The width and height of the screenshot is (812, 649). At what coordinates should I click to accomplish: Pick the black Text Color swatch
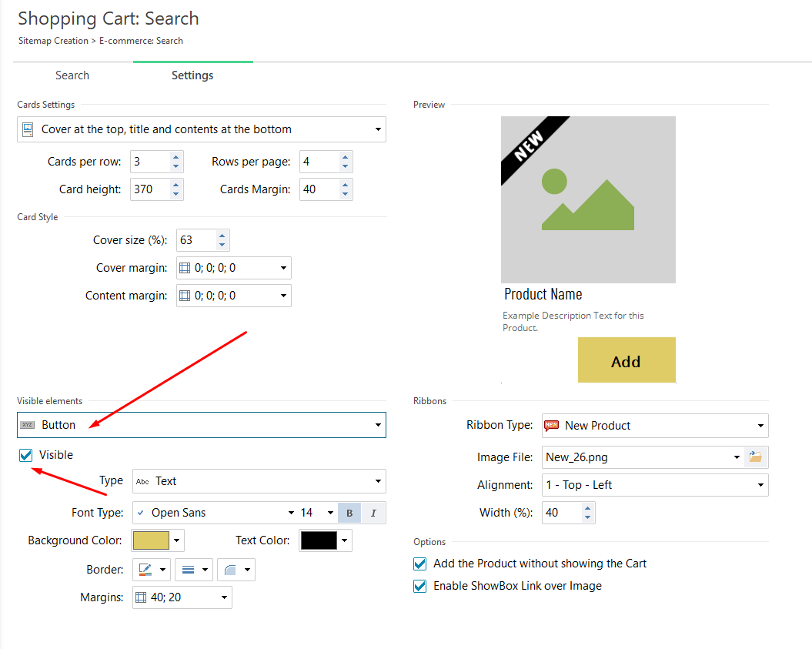tap(319, 540)
